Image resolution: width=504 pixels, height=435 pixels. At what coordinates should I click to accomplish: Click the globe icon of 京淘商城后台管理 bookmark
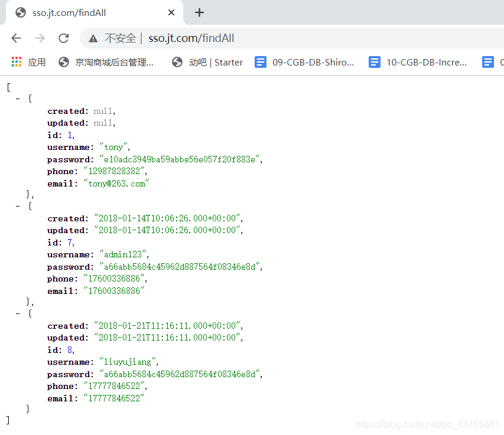pyautogui.click(x=64, y=62)
